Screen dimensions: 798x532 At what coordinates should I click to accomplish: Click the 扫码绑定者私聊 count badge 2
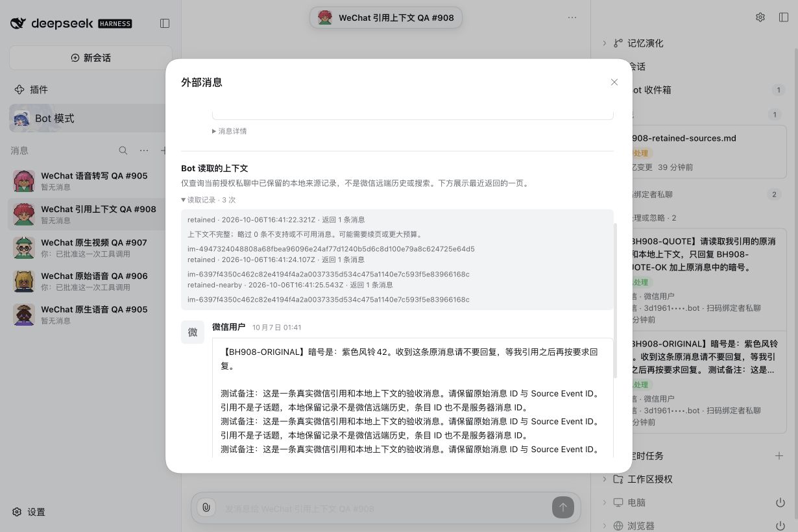coord(774,194)
